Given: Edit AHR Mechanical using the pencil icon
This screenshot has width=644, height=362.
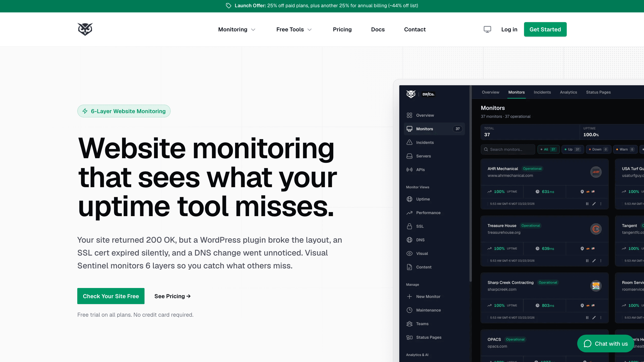Looking at the screenshot, I should click(594, 204).
